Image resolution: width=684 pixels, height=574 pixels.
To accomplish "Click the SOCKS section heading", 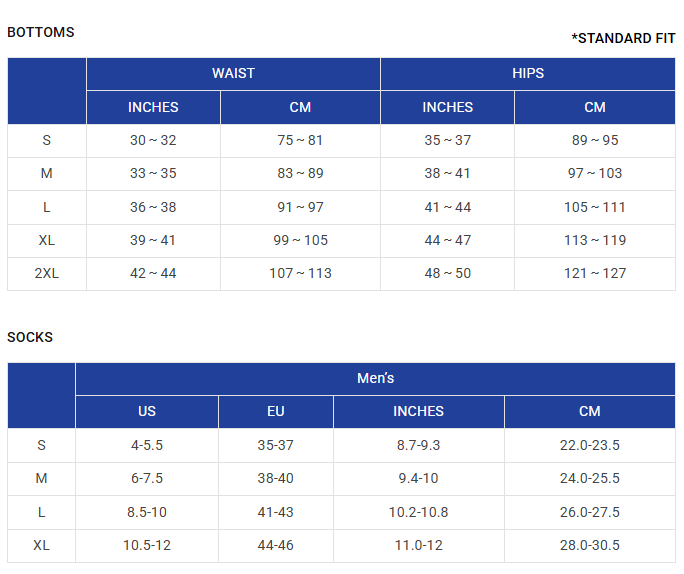I will (x=30, y=337).
